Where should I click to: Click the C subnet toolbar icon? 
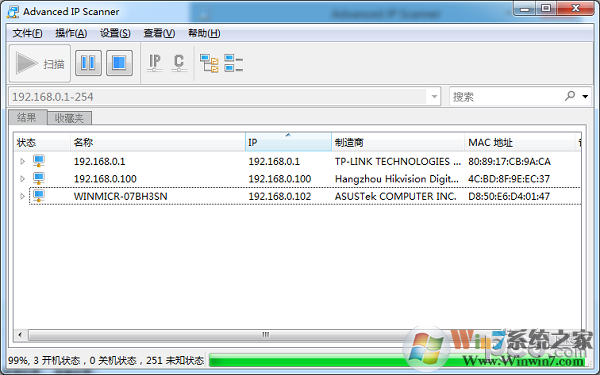(x=179, y=63)
